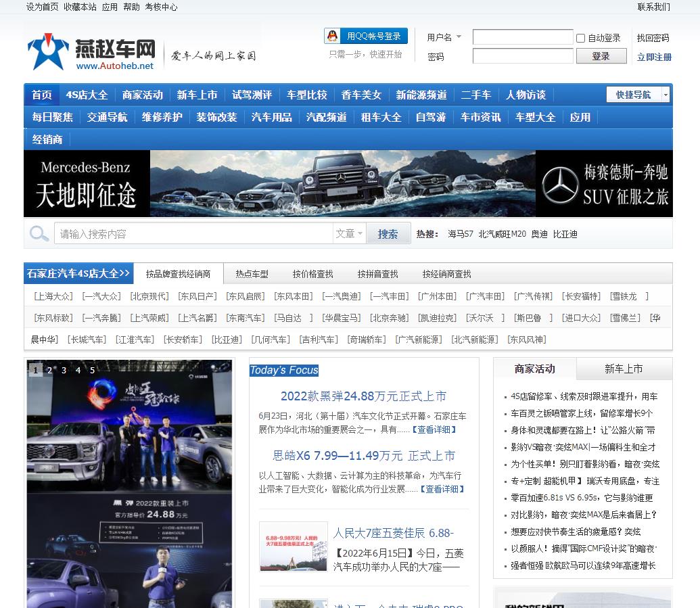Expand the 快捷导航 dropdown
700x608 pixels.
pos(666,95)
